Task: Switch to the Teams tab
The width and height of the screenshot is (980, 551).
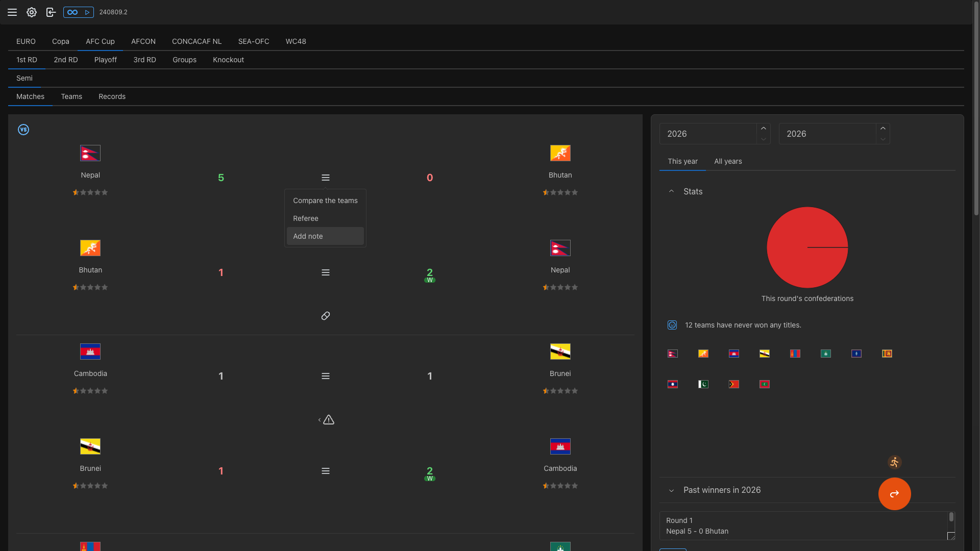Action: coord(71,96)
